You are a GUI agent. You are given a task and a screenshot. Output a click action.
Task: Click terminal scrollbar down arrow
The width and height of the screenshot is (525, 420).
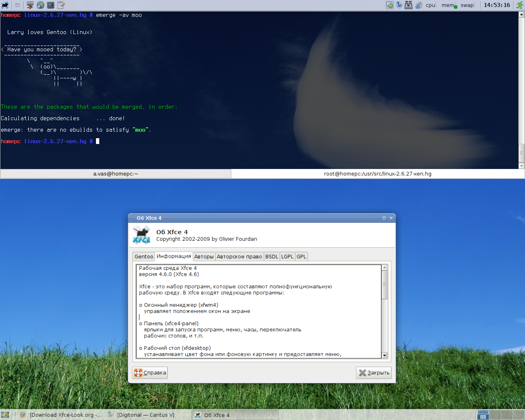[x=522, y=166]
